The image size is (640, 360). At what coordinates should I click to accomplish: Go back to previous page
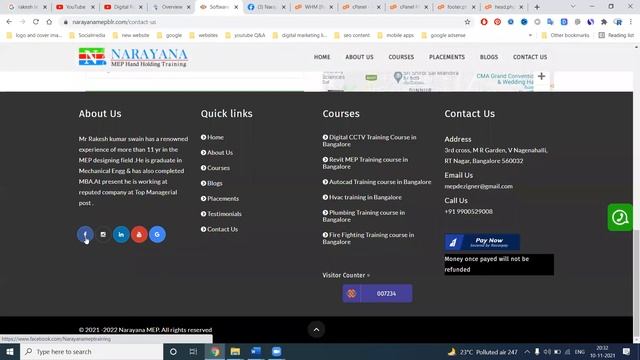tap(9, 22)
